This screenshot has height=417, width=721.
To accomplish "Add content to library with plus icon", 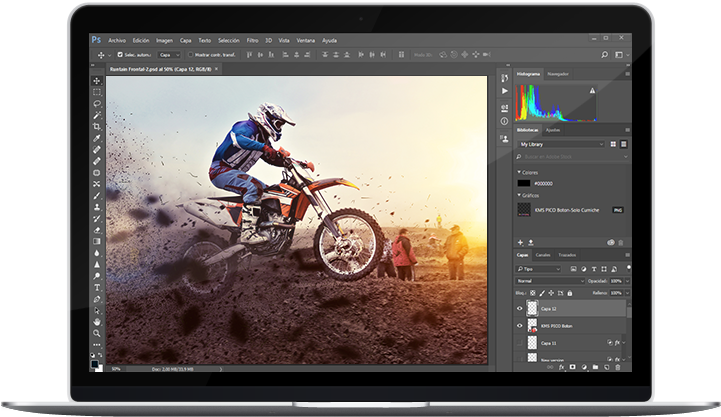I will (x=521, y=242).
